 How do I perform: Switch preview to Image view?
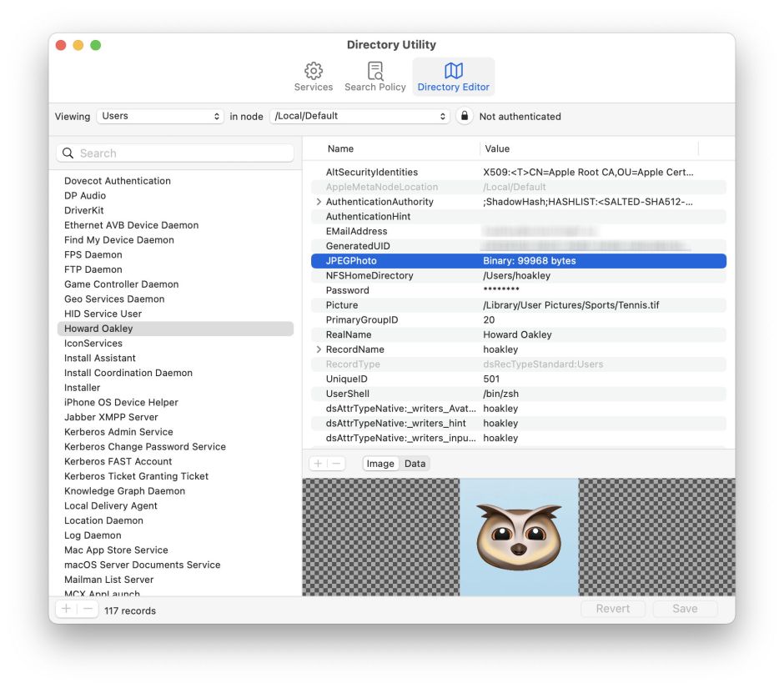[380, 464]
